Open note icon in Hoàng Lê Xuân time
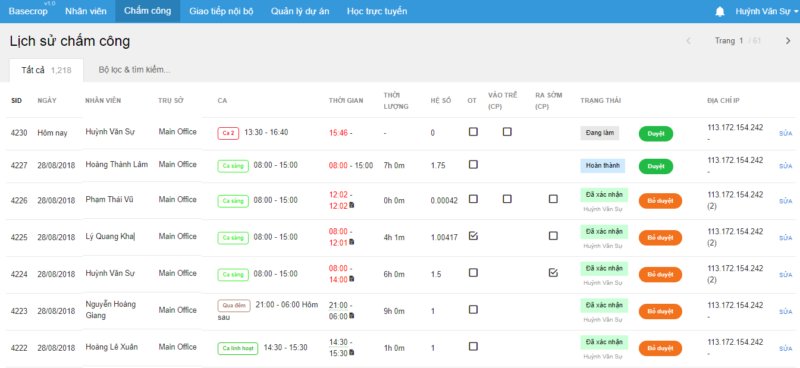This screenshot has width=800, height=368. click(352, 352)
